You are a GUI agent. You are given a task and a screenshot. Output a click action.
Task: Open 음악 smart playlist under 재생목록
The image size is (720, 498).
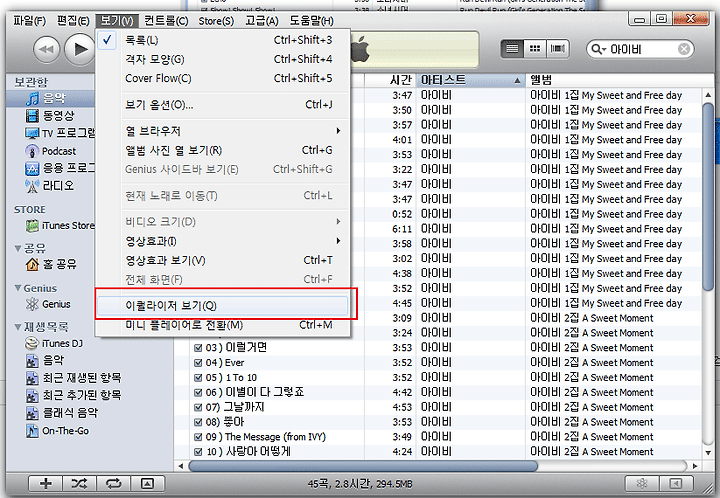pos(45,361)
